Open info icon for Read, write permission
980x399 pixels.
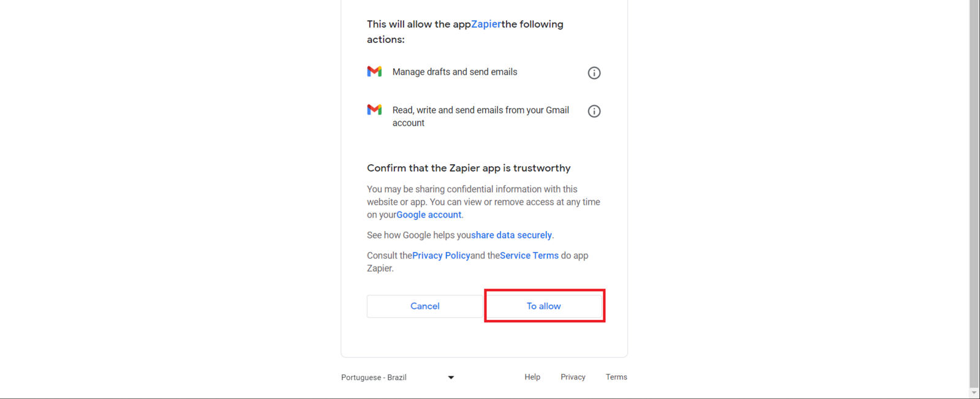[x=594, y=111]
